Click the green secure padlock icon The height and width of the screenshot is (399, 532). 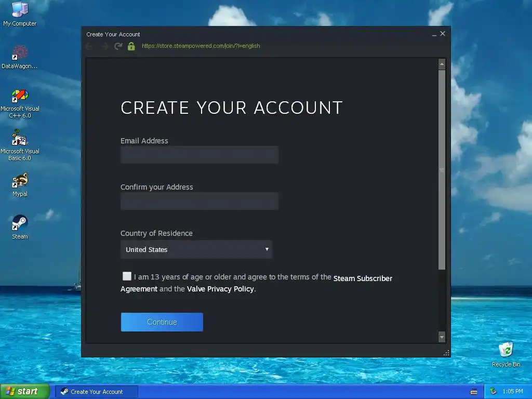point(131,46)
